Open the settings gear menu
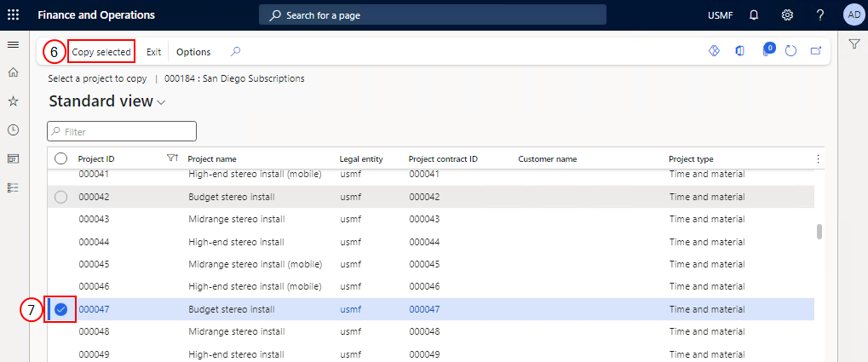 [x=787, y=15]
